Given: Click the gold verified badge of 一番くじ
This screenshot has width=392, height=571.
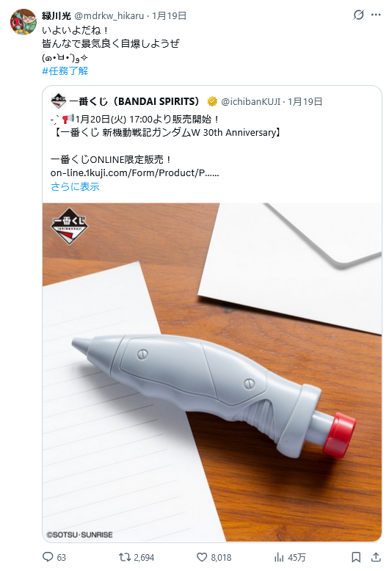Looking at the screenshot, I should (212, 101).
